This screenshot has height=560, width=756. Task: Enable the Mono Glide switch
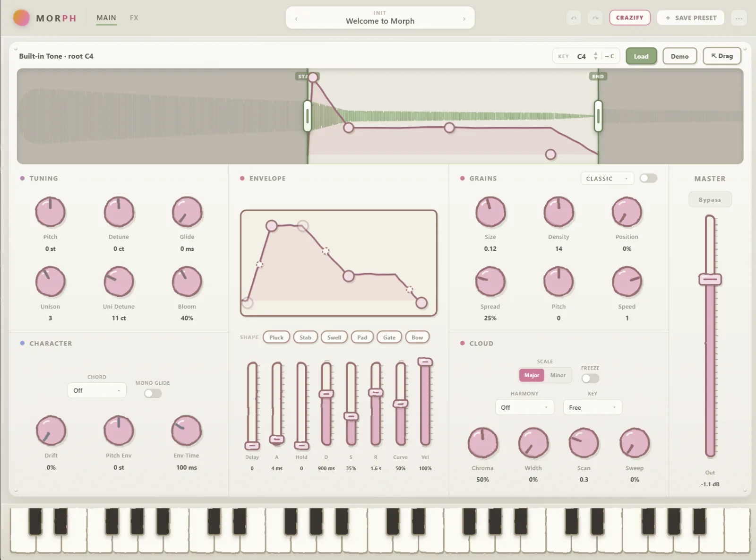[x=153, y=393]
